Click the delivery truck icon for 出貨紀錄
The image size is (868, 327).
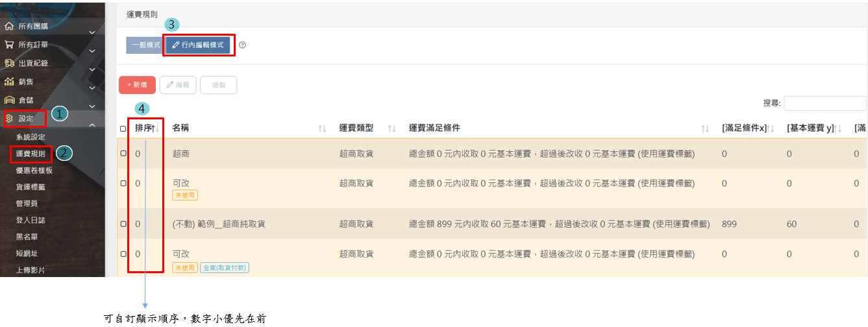(9, 64)
